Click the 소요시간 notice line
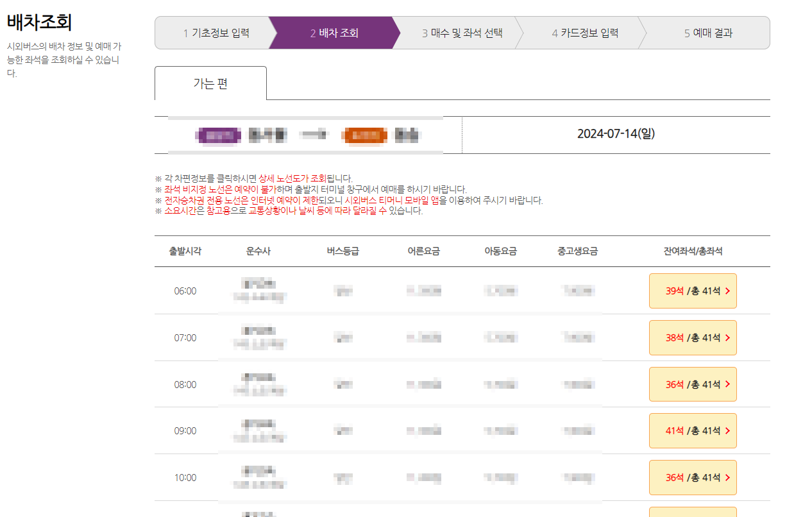812x517 pixels. [x=289, y=211]
